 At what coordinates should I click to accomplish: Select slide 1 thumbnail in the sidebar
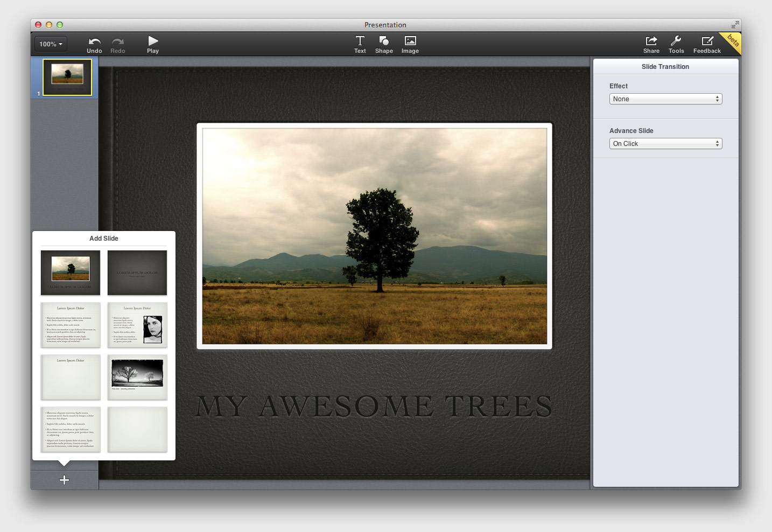(67, 78)
